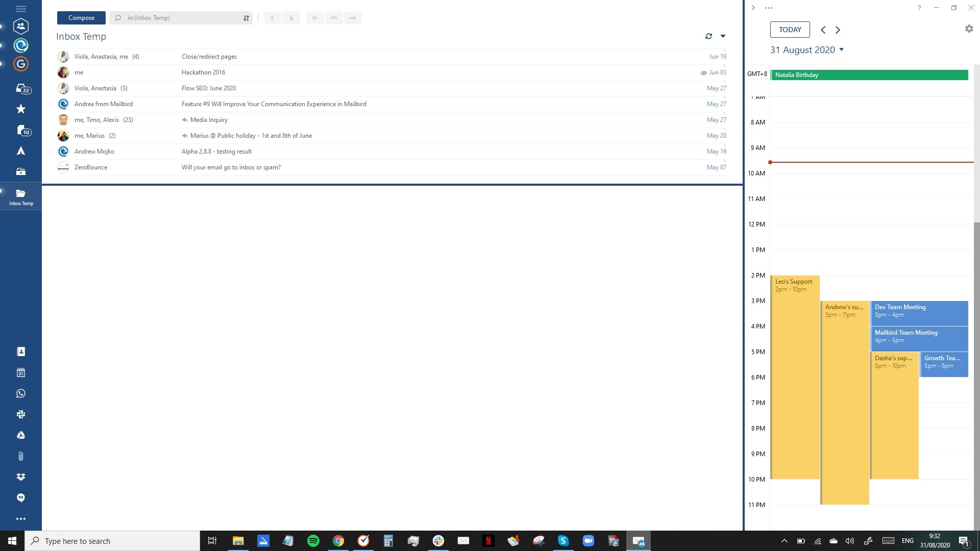This screenshot has width=980, height=551.
Task: Open the Growth Team 5pm-6pm event
Action: pos(944,364)
